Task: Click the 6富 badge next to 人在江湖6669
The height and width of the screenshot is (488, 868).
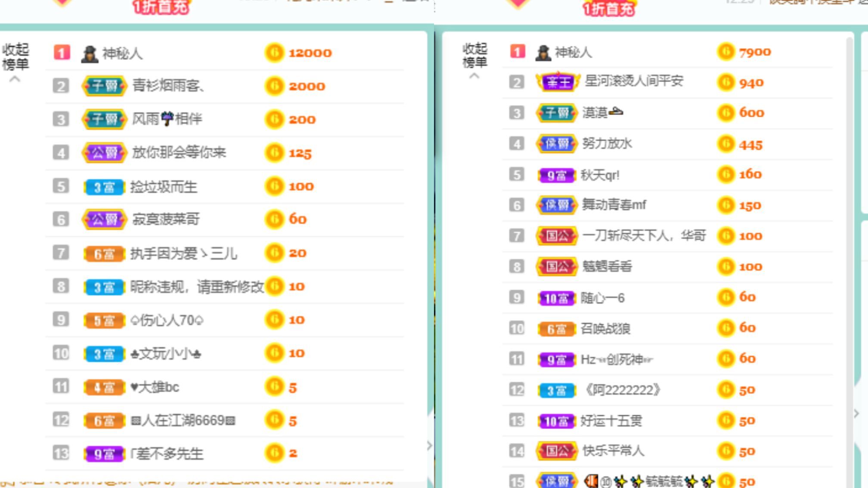Action: tap(104, 420)
